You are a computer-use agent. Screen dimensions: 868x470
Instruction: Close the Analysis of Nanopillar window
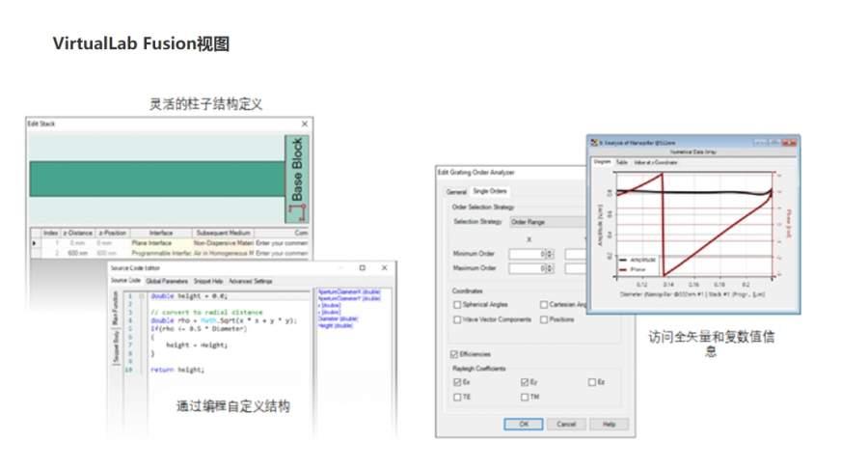(791, 143)
